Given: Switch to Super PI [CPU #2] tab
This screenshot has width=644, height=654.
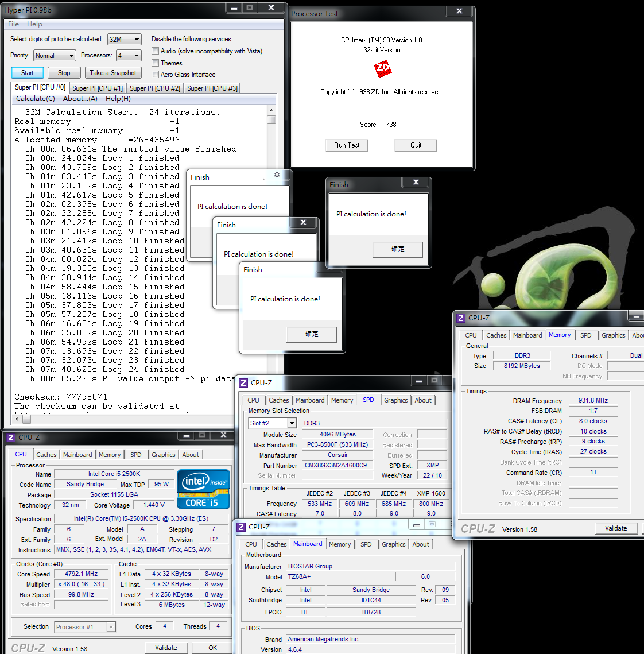Looking at the screenshot, I should pos(155,88).
